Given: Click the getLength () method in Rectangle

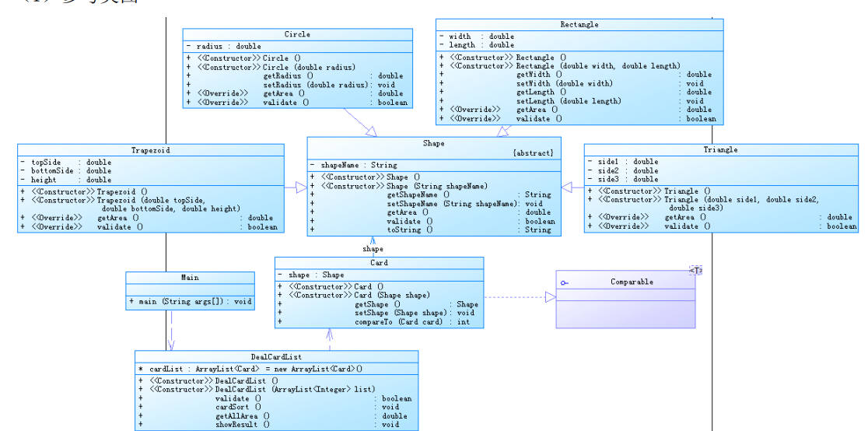Looking at the screenshot, I should [541, 92].
